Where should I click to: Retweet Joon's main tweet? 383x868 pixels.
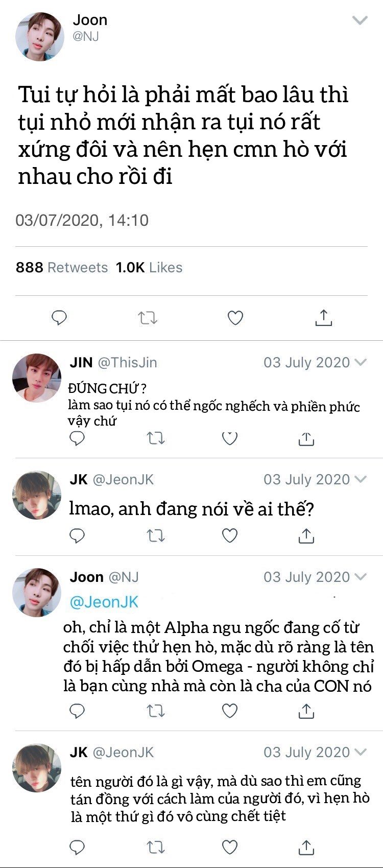(x=148, y=318)
